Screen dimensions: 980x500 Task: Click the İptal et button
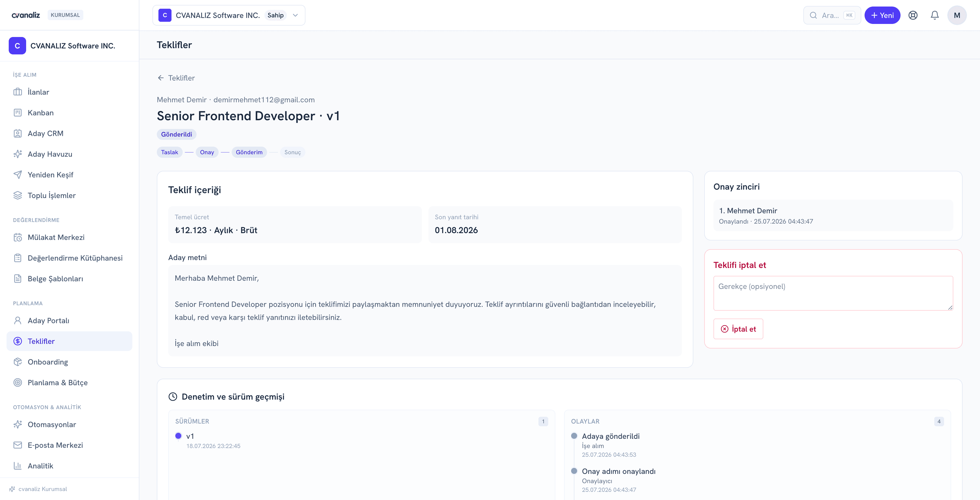pos(738,329)
